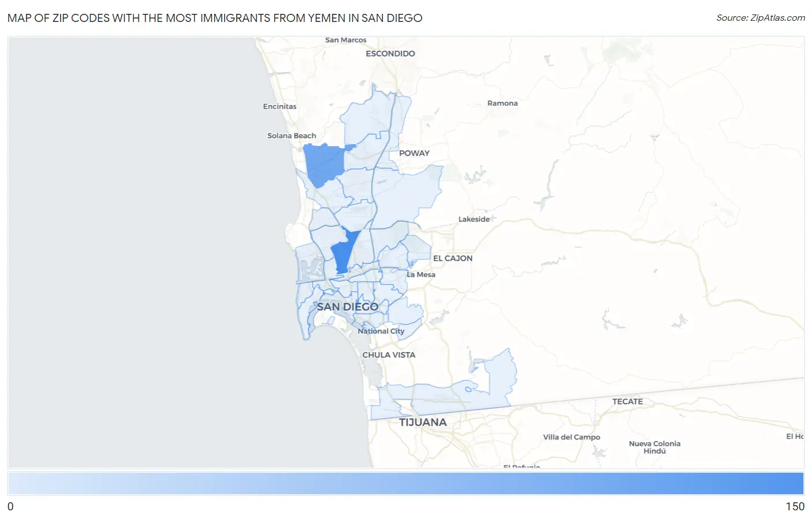This screenshot has height=519, width=812.
Task: Click the San Marcos map label
Action: (346, 40)
